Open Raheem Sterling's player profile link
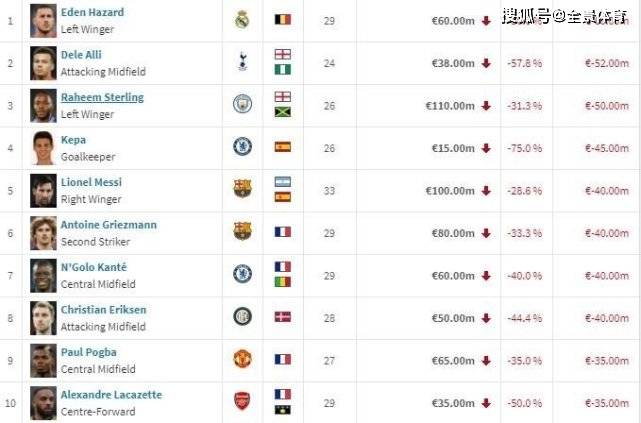 click(x=102, y=97)
